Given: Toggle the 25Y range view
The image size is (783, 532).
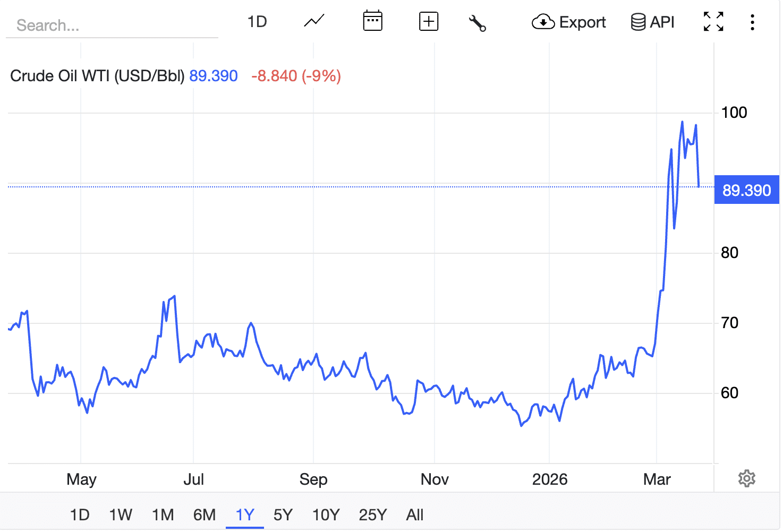Looking at the screenshot, I should click(x=372, y=514).
